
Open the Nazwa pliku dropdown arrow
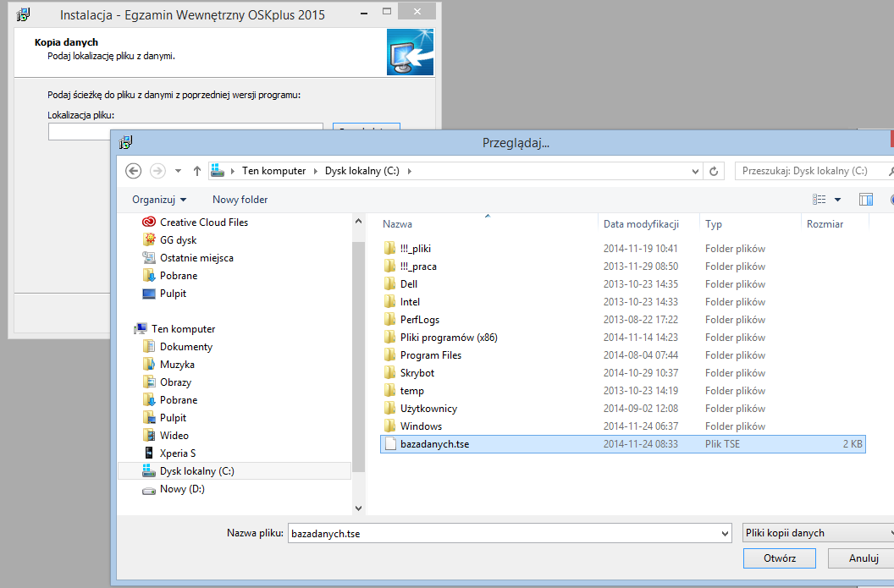[725, 533]
